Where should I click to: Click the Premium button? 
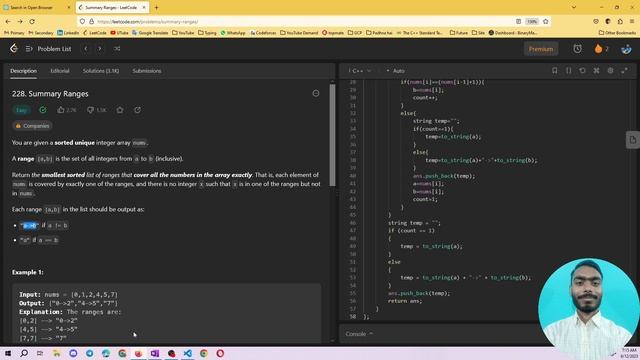click(541, 49)
